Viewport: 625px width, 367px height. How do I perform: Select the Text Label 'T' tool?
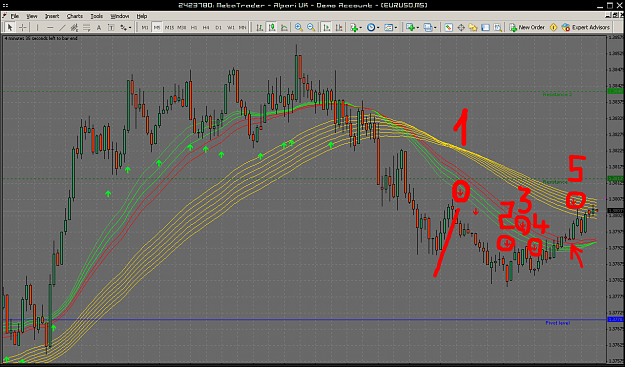point(111,27)
